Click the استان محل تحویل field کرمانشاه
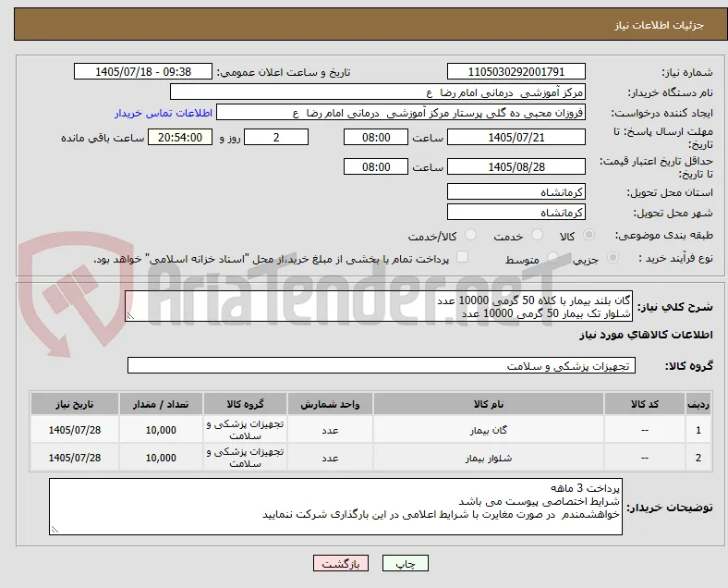 [516, 191]
